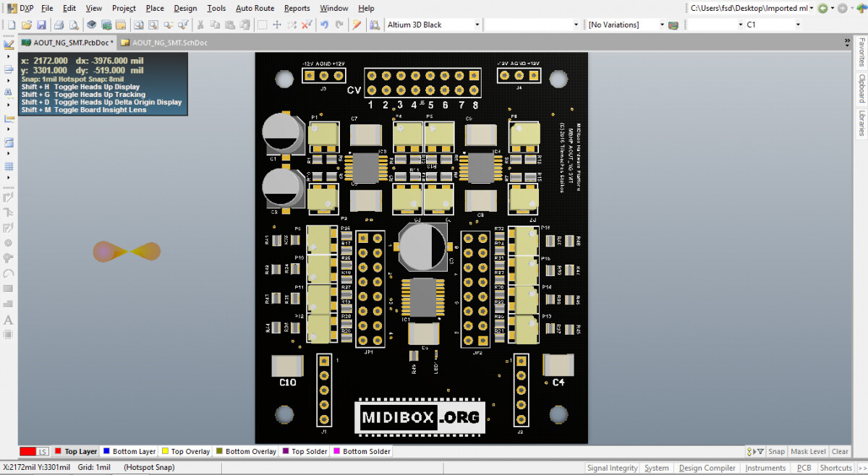Open the Signal Integrity panel button
The height and width of the screenshot is (475, 868).
tap(612, 468)
